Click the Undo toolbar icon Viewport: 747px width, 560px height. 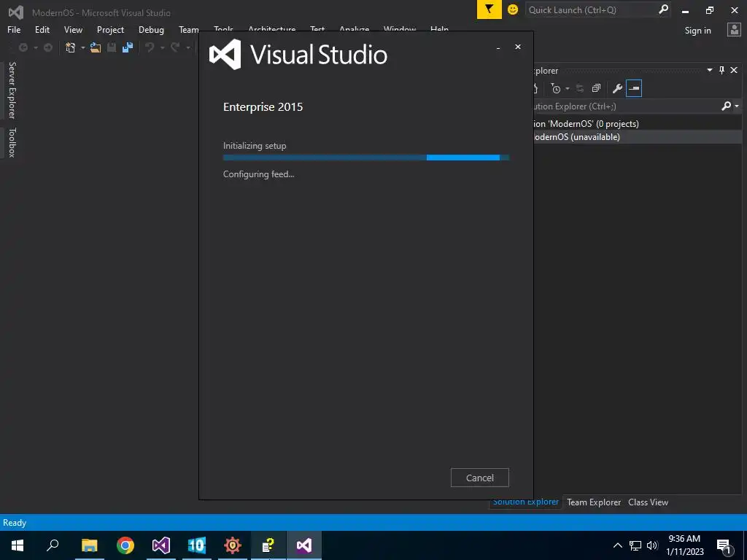tap(150, 47)
